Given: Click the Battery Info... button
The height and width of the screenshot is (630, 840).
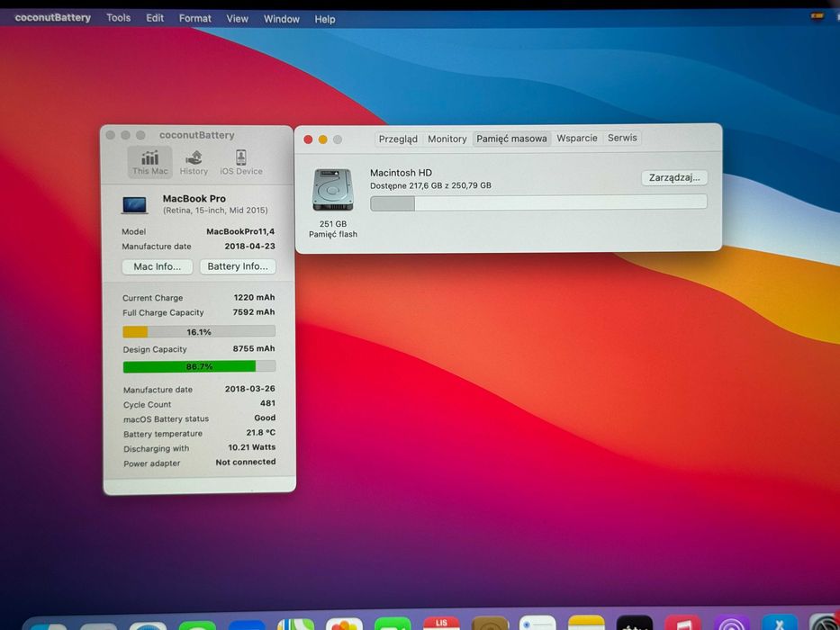Looking at the screenshot, I should (238, 266).
